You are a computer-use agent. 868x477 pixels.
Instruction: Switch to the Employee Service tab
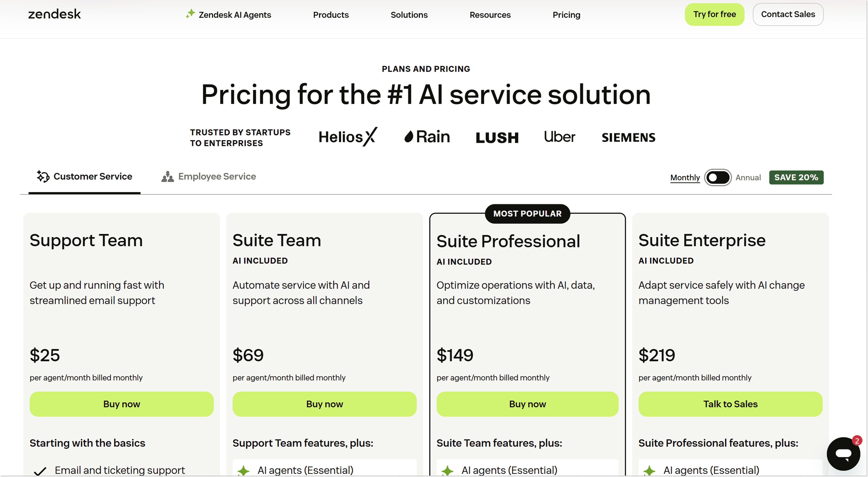coord(217,176)
